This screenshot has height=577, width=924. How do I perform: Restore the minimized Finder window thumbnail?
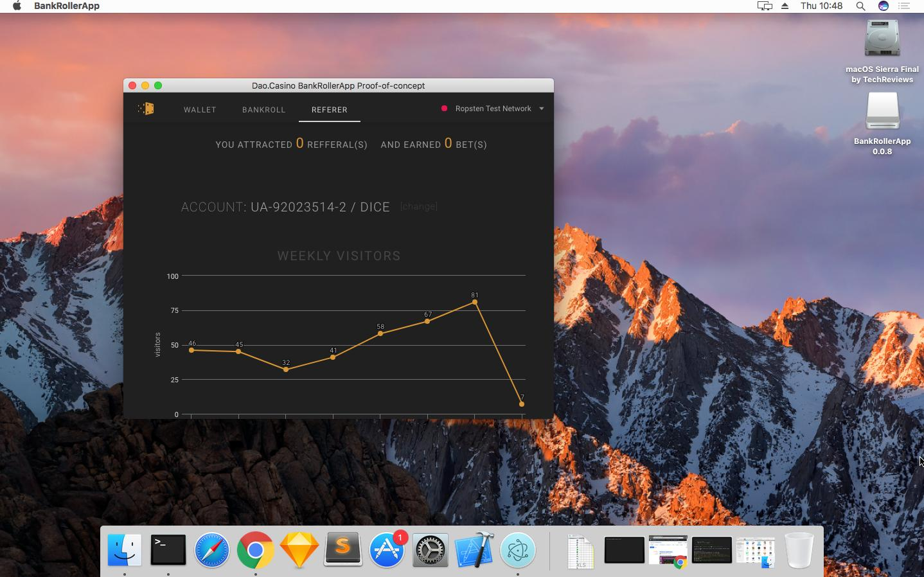pos(756,553)
